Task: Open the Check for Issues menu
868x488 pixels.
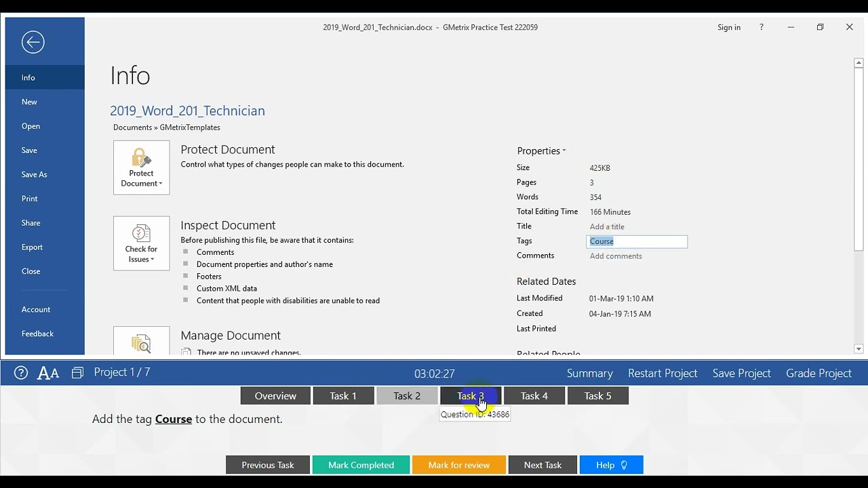Action: (142, 243)
